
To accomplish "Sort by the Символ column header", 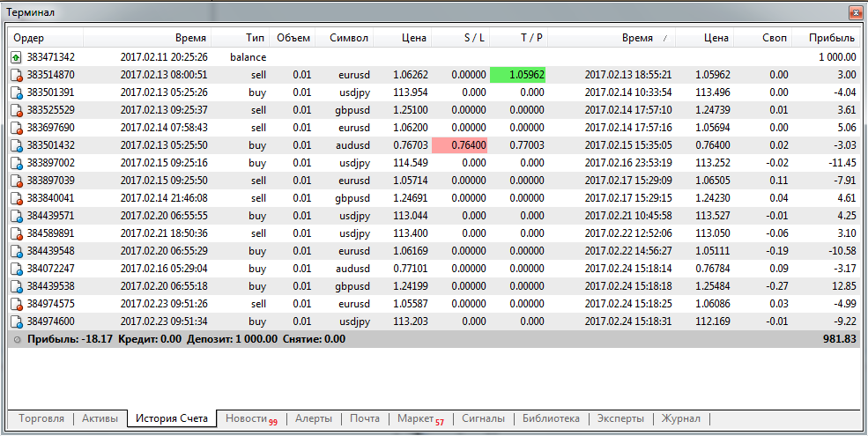I will (x=345, y=38).
